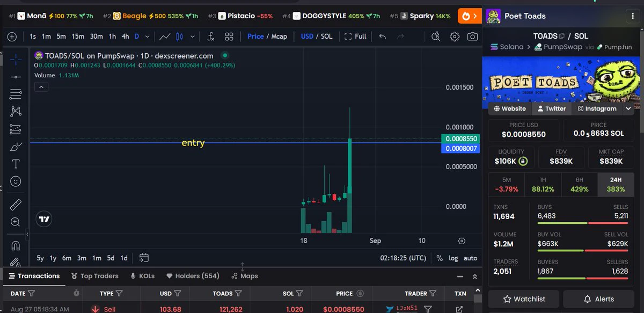The height and width of the screenshot is (313, 644).
Task: Open the chart layout grid selector
Action: coord(229,37)
